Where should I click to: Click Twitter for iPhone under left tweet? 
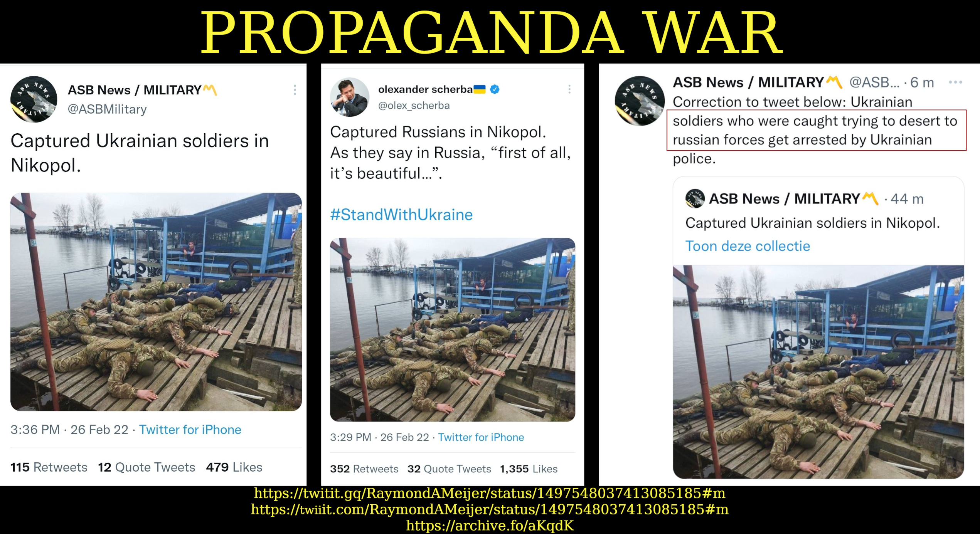pos(190,430)
